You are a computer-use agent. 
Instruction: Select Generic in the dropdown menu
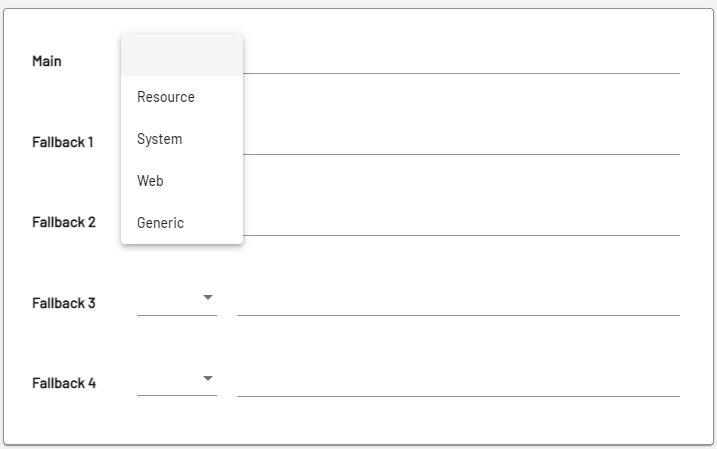click(161, 223)
